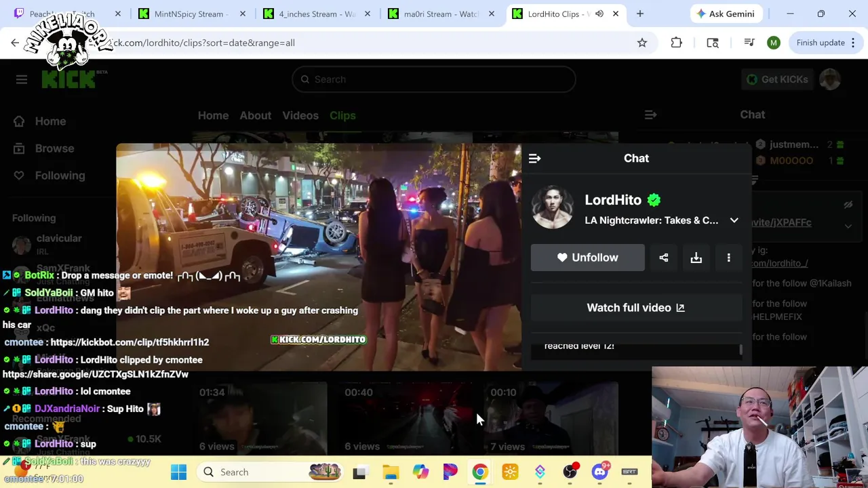This screenshot has width=868, height=488.
Task: Open Discord from taskbar
Action: click(600, 472)
